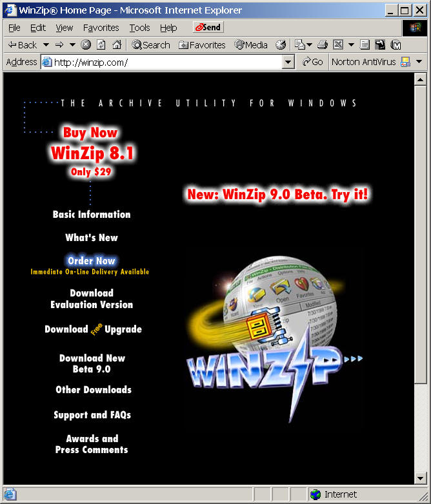Click the scrollbar up arrow
This screenshot has height=504, width=431.
click(x=420, y=79)
